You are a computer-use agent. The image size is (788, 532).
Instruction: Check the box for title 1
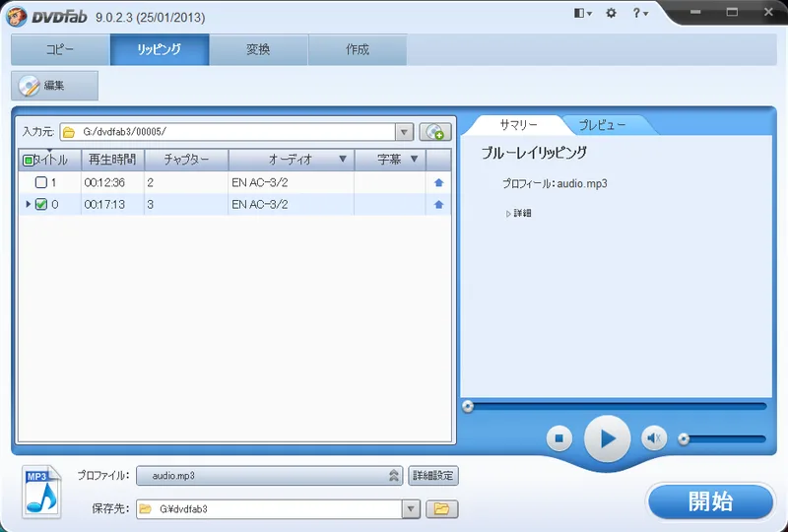[x=41, y=182]
